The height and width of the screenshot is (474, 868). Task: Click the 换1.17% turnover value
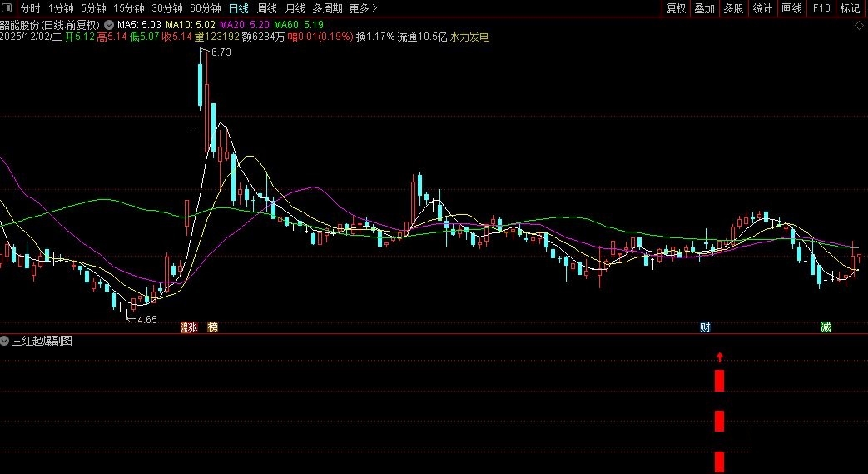[375, 37]
